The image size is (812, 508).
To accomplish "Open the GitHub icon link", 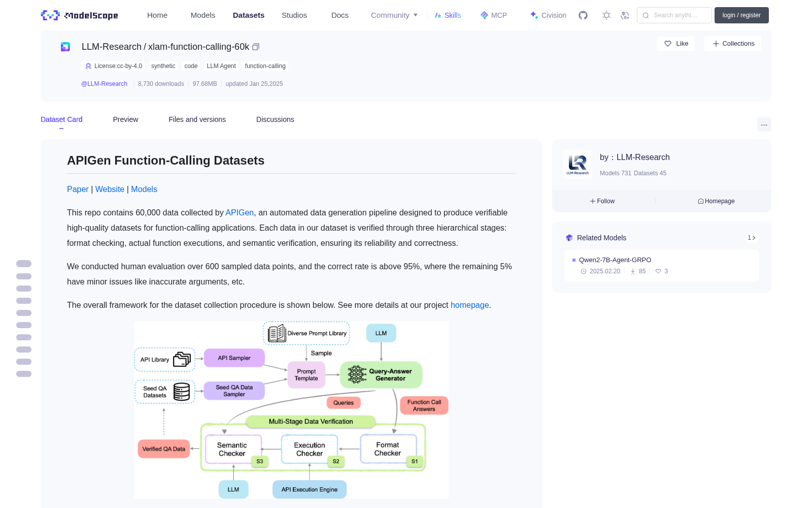I will [x=583, y=15].
